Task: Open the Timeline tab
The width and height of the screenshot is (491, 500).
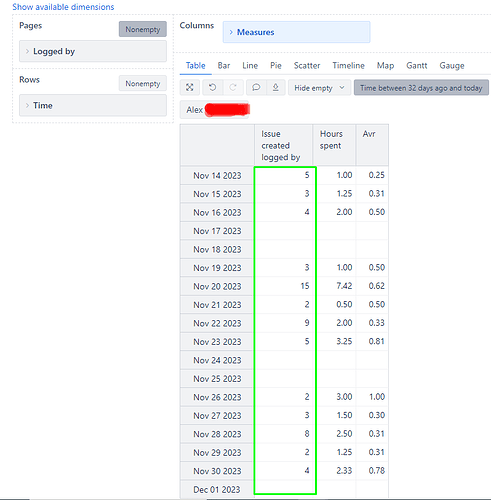Action: [x=348, y=65]
